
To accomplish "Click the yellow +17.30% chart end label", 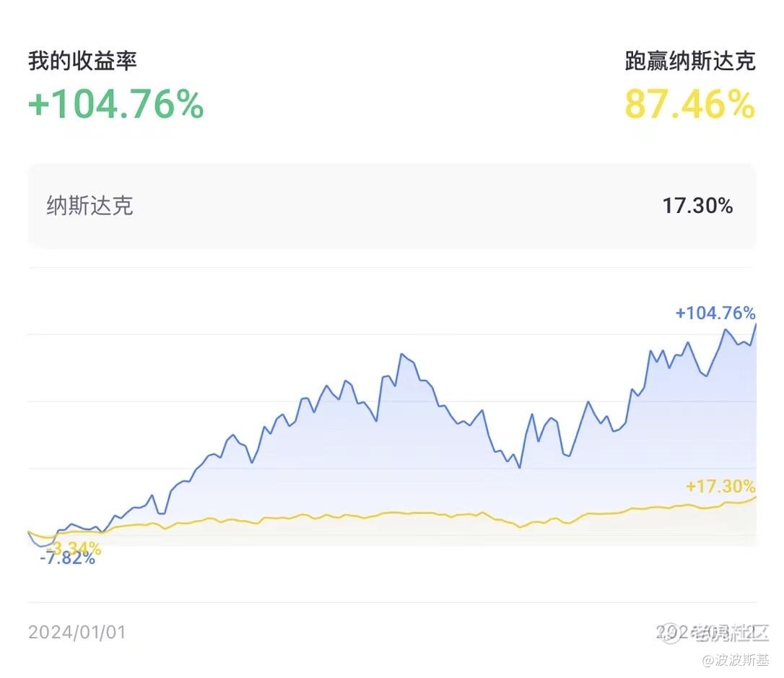I will click(720, 486).
